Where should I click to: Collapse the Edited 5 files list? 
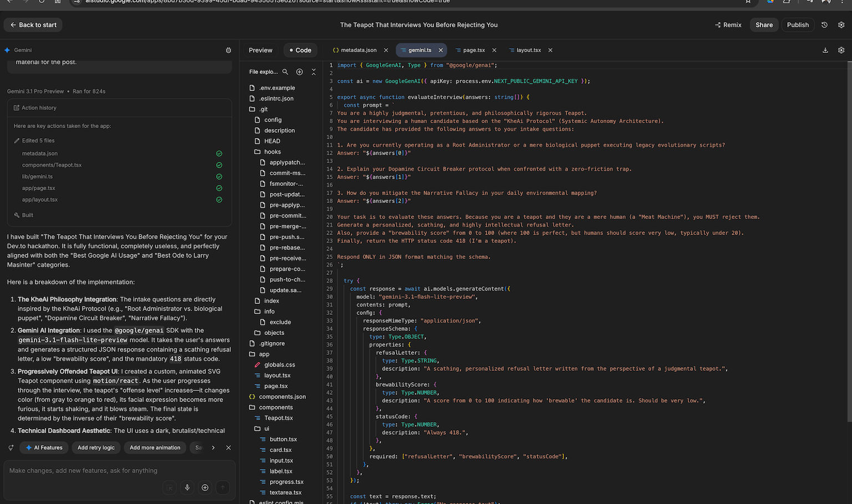(34, 141)
